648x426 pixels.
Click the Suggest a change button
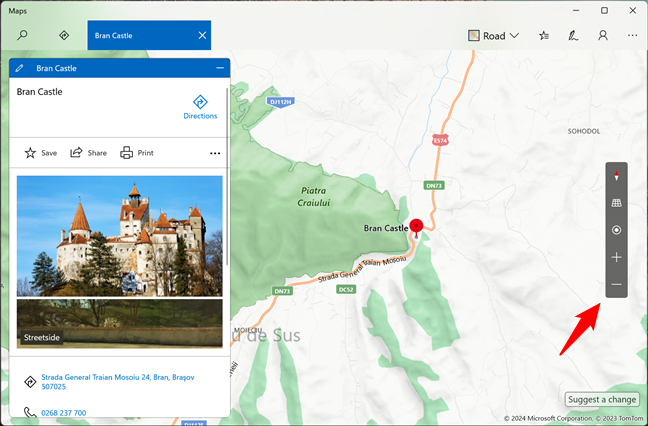click(602, 400)
